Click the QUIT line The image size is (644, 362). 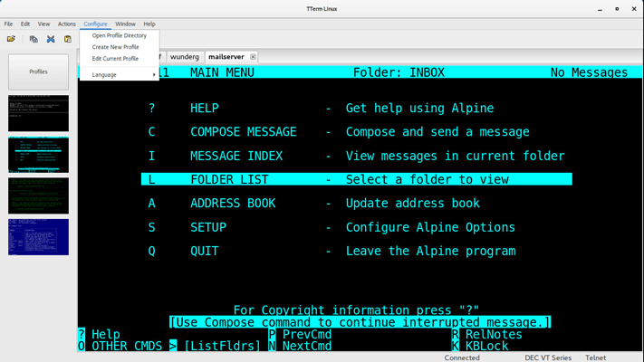(x=332, y=251)
